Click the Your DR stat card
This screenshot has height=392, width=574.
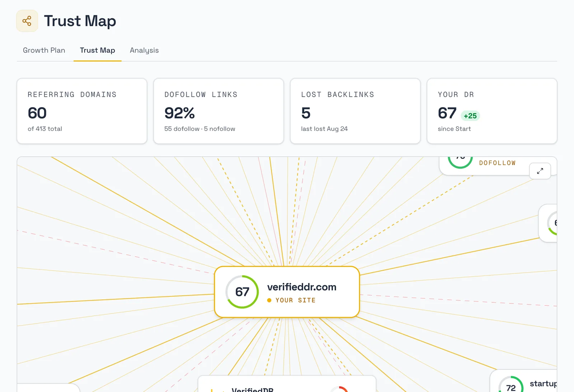[x=492, y=111]
